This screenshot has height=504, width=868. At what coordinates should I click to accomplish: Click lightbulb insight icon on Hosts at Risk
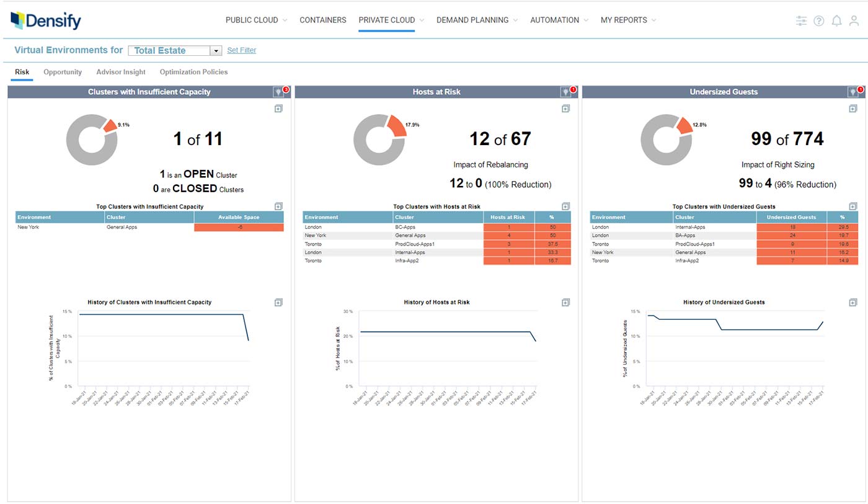pyautogui.click(x=565, y=92)
